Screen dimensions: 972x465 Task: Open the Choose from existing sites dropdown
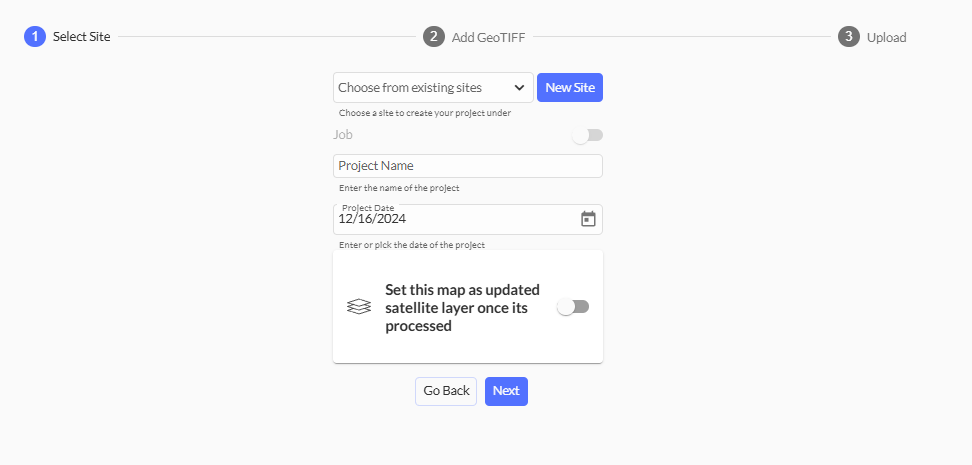coord(424,88)
